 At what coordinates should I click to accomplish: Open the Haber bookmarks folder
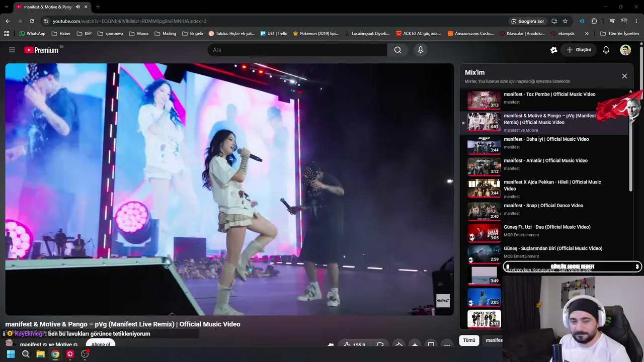(x=61, y=34)
